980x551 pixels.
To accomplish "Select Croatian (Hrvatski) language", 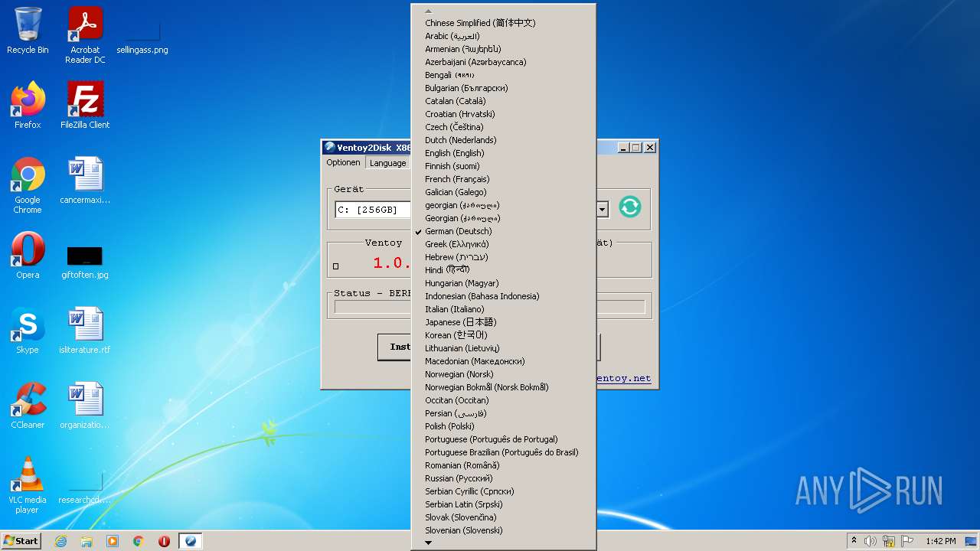I will (504, 114).
